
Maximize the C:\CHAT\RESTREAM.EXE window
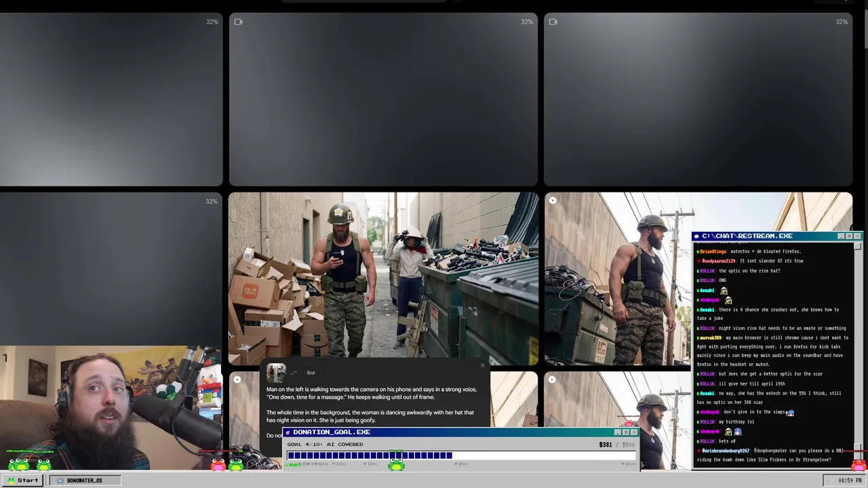pyautogui.click(x=849, y=236)
